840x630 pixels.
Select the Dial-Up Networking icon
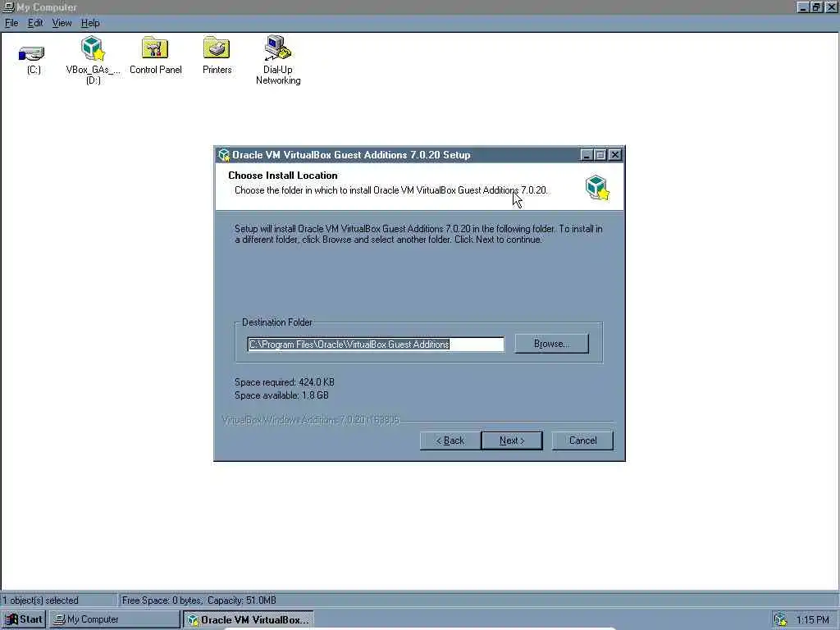coord(277,48)
